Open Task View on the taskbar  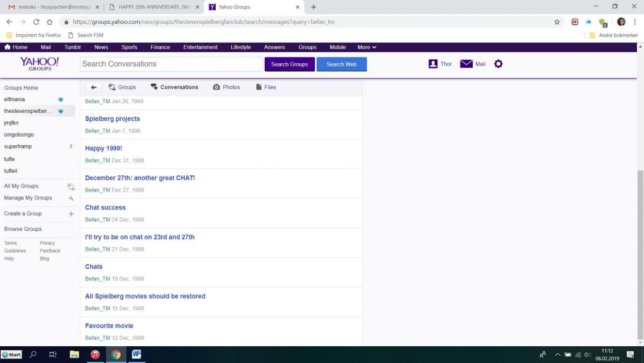point(53,355)
